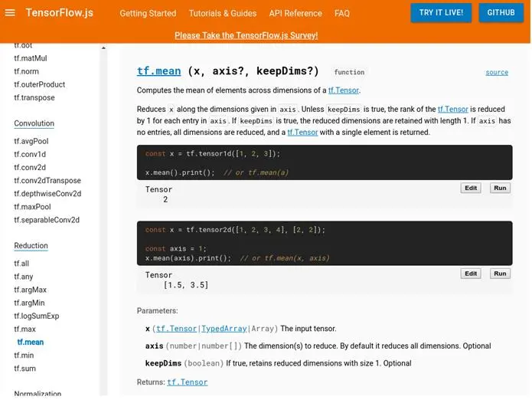The image size is (532, 400).
Task: Navigate to the FAQ page
Action: 342,13
